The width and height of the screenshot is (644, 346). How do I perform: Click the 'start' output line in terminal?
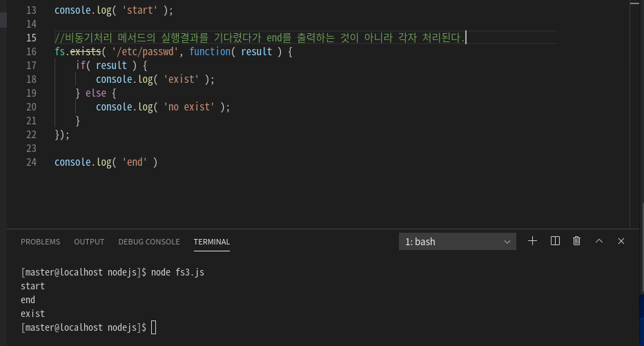coord(32,287)
